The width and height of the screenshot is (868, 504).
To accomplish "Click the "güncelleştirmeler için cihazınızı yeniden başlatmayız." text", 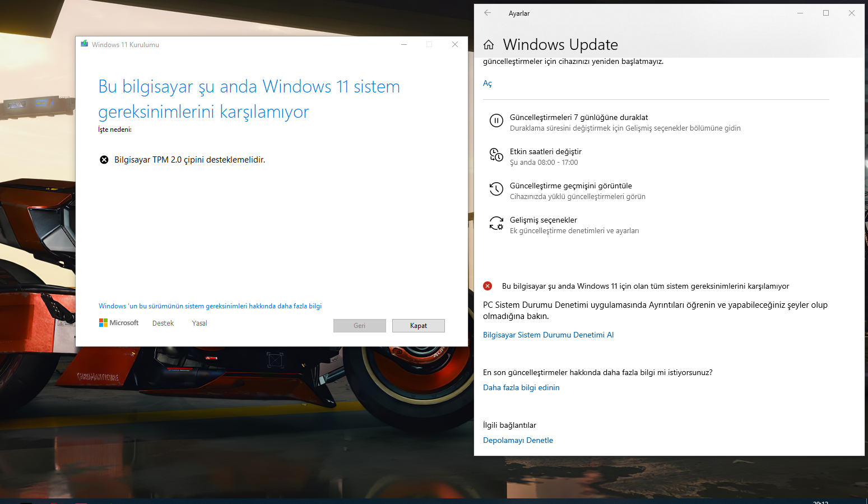I will pos(573,62).
